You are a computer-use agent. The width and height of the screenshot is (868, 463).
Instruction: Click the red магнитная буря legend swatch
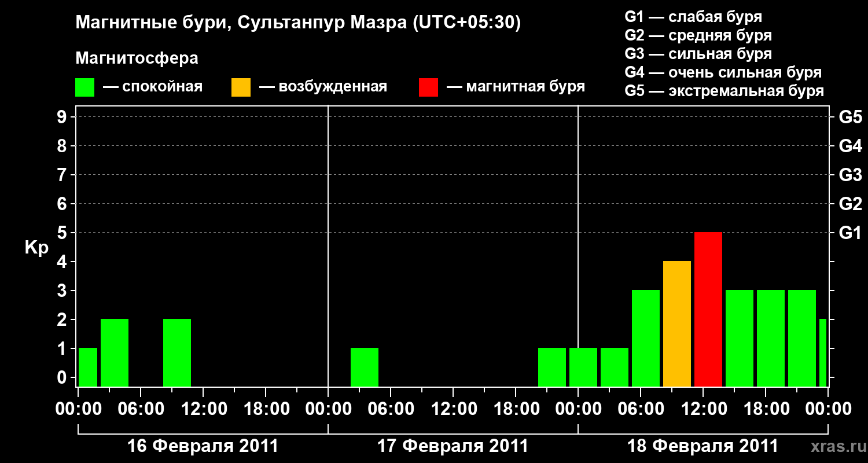pos(428,87)
